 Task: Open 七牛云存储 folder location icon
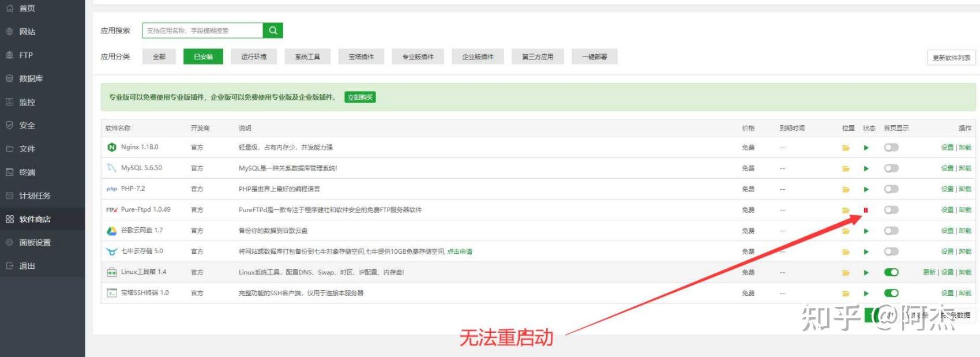(x=846, y=251)
